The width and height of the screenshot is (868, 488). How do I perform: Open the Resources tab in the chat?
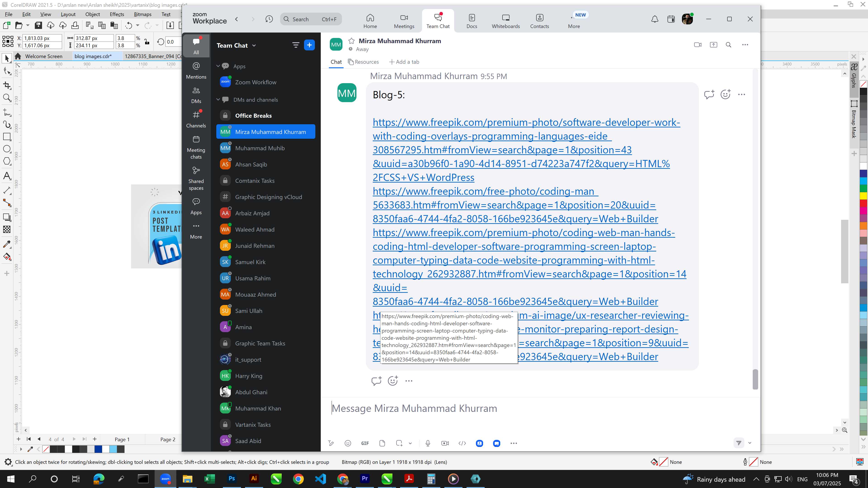click(363, 62)
